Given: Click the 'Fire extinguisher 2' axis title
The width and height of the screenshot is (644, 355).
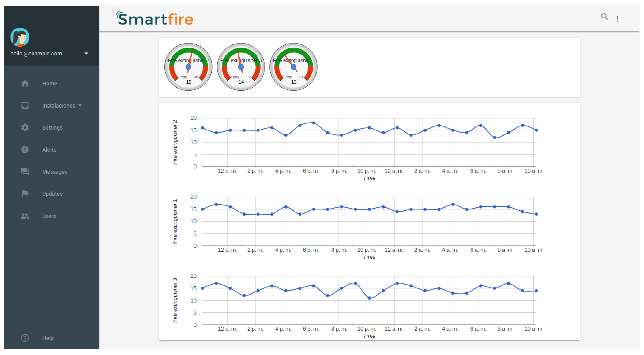Looking at the screenshot, I should pyautogui.click(x=175, y=142).
